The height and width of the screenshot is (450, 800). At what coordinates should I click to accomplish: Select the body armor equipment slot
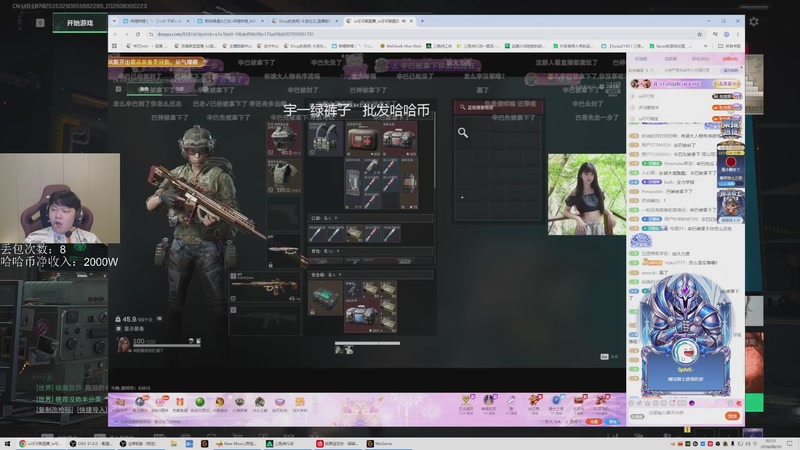pyautogui.click(x=284, y=176)
